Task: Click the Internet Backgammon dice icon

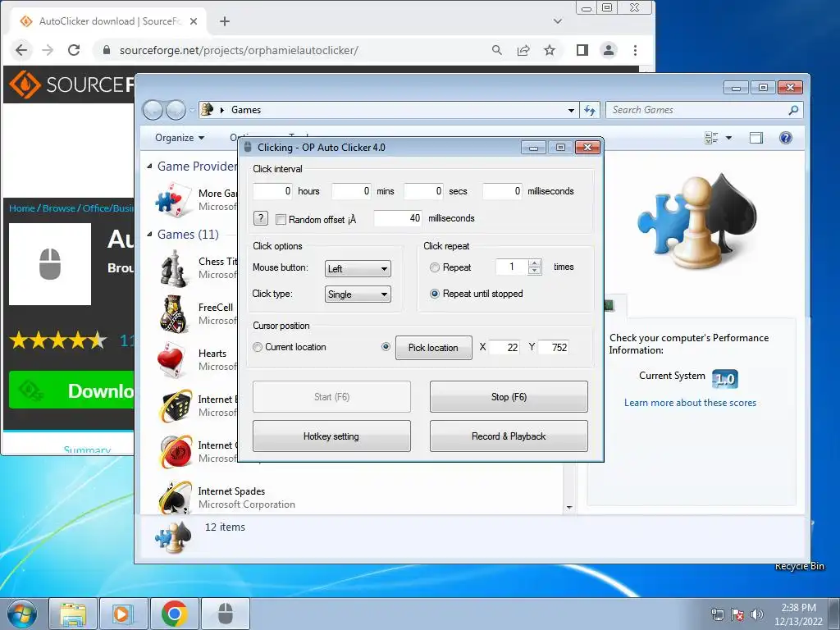Action: [x=176, y=406]
